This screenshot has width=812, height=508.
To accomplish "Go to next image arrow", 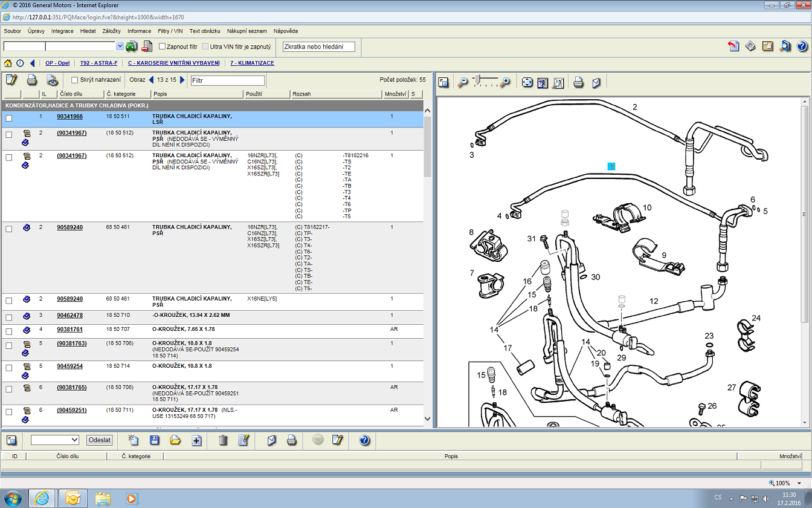I will (x=182, y=80).
